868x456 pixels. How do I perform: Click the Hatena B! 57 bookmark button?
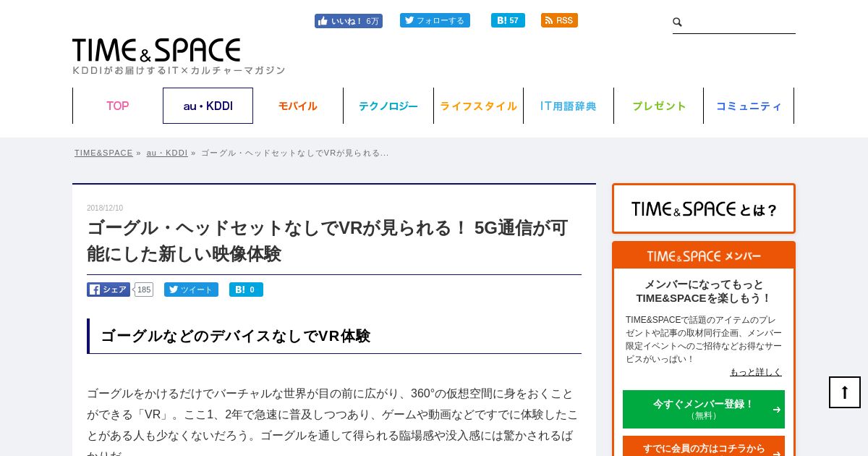click(508, 20)
